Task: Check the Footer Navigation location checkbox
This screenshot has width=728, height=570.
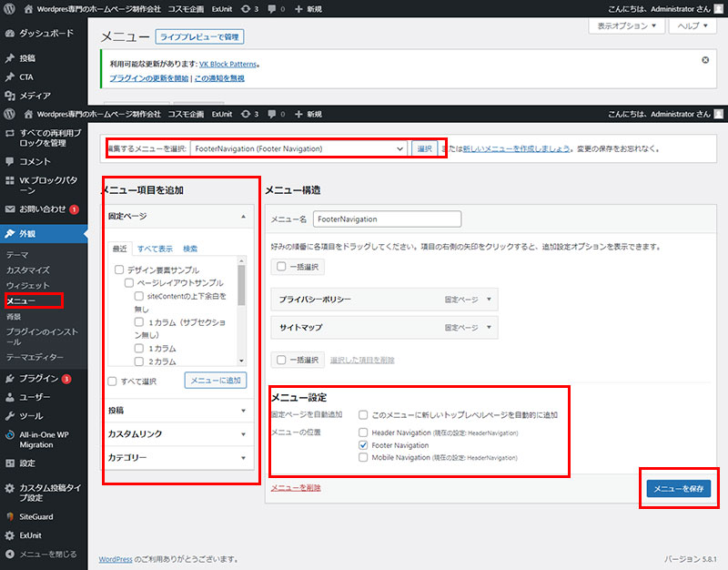Action: pyautogui.click(x=364, y=445)
